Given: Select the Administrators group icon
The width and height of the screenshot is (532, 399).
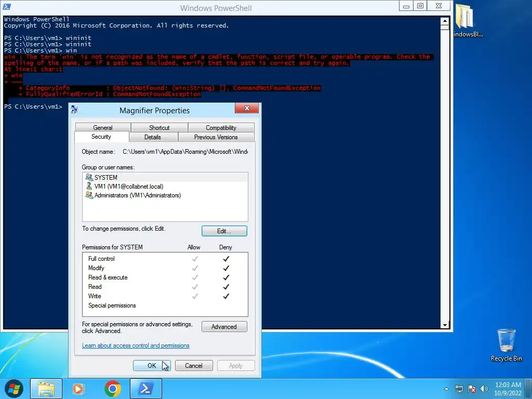Looking at the screenshot, I should point(89,195).
